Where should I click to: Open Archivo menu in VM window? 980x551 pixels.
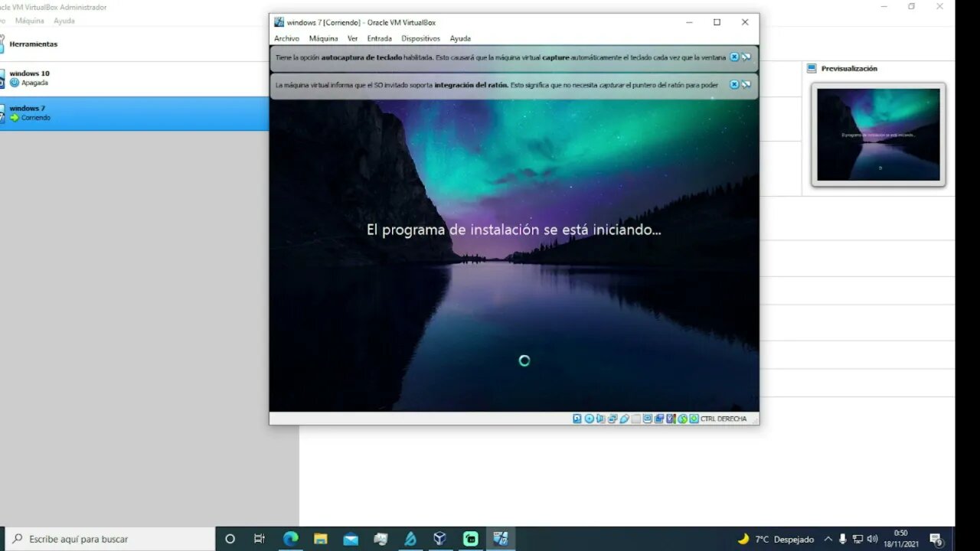click(286, 38)
